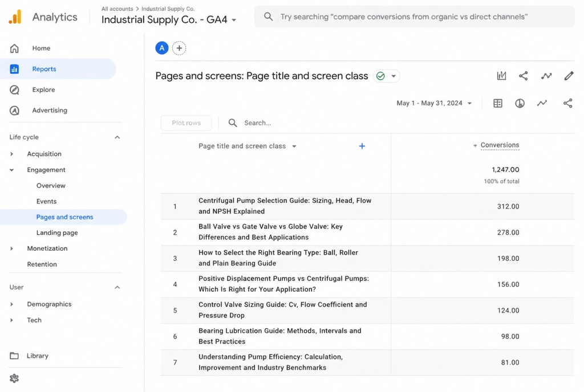
Task: Click share icon beside date range
Action: point(567,103)
